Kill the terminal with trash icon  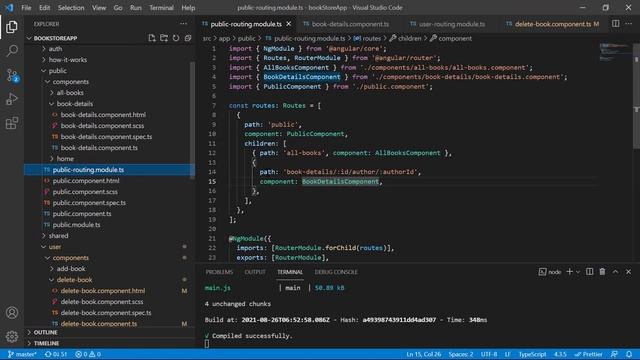coord(602,272)
